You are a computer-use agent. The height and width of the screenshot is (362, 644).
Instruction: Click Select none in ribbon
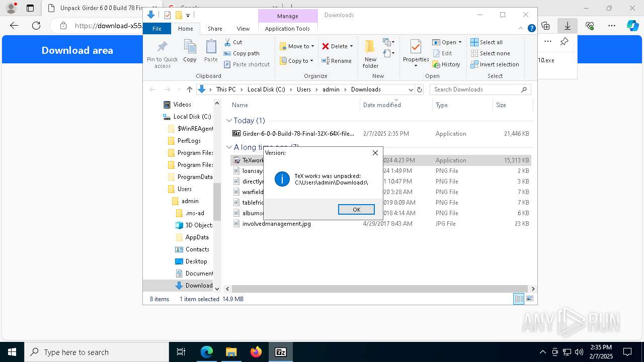(x=490, y=53)
